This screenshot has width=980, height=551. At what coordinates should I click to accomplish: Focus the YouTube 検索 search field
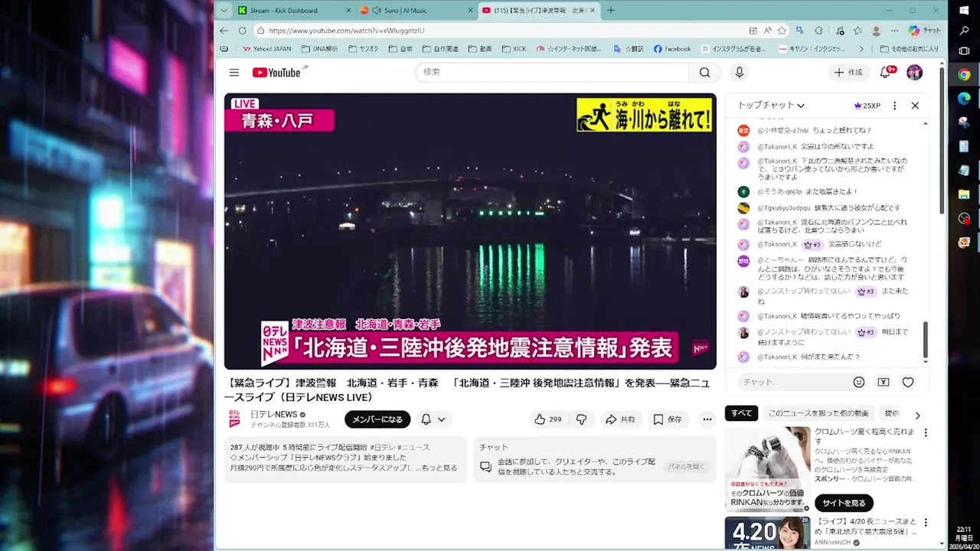[552, 73]
